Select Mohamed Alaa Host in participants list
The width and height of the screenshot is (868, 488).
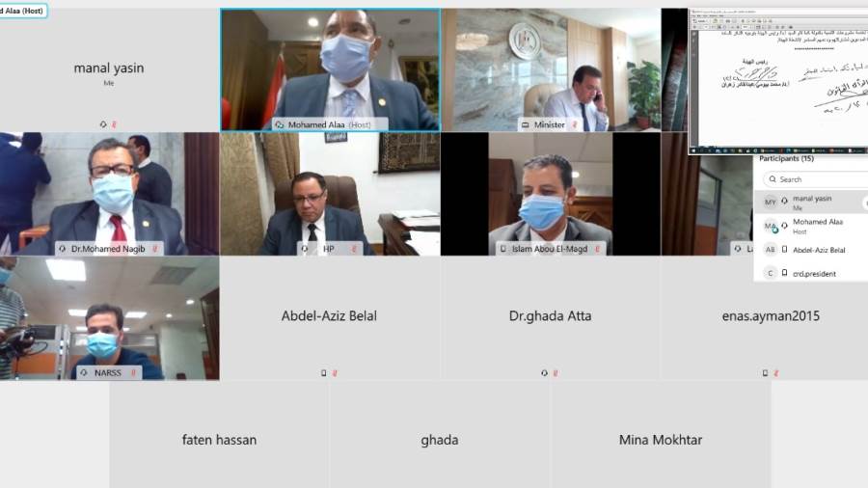click(811, 226)
